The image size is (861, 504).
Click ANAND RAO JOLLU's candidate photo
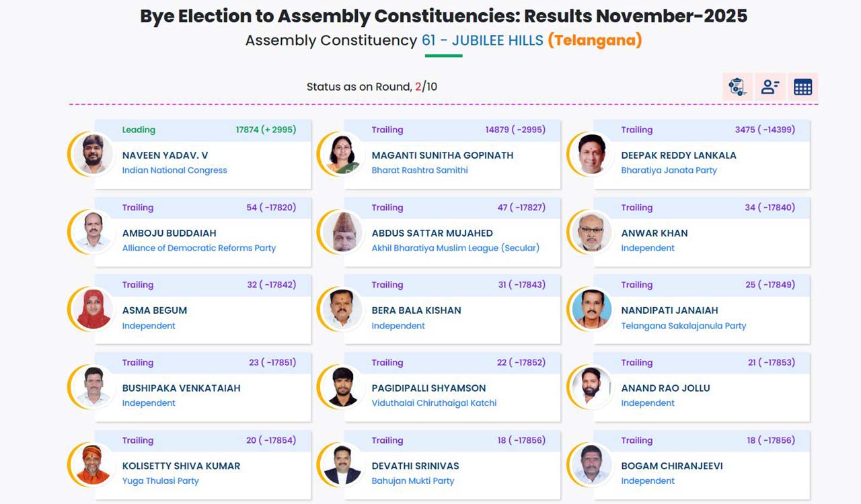click(591, 387)
